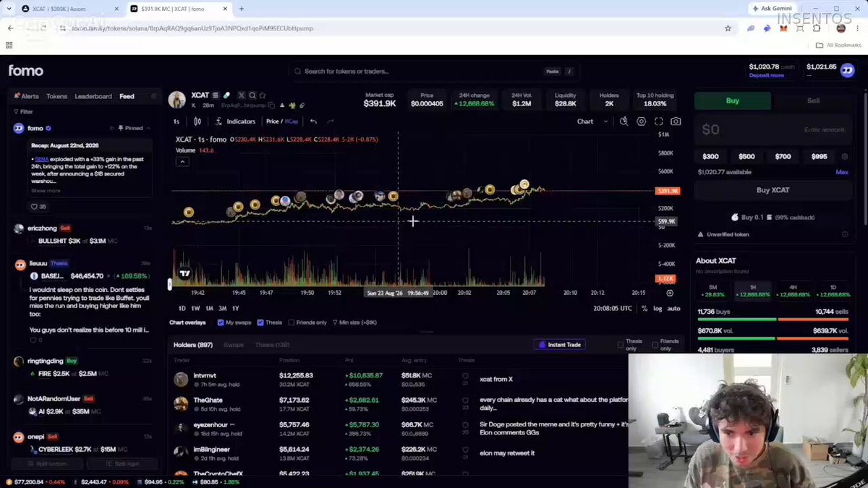Like the pinned recap post heart

click(x=34, y=207)
